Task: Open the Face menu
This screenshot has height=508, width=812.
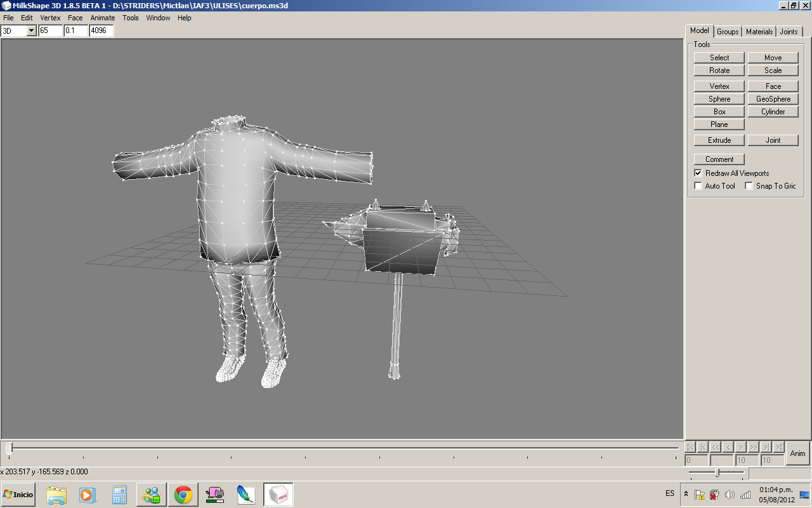Action: coord(75,18)
